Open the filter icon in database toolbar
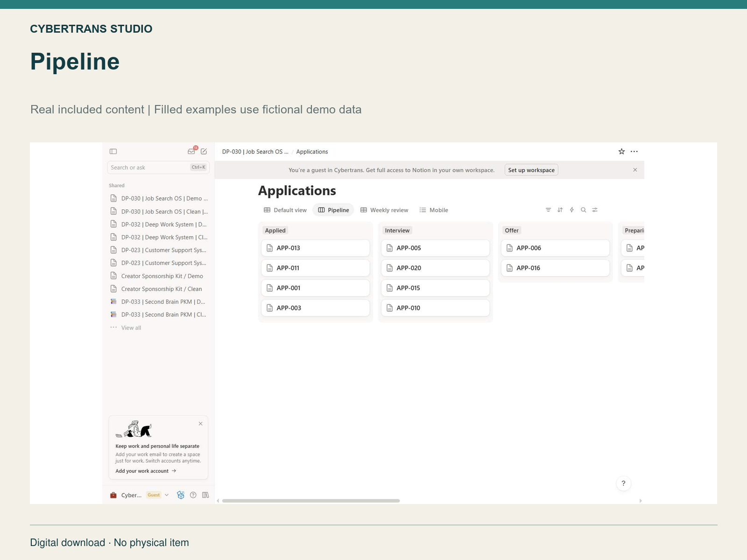Viewport: 747px width, 560px height. click(548, 210)
